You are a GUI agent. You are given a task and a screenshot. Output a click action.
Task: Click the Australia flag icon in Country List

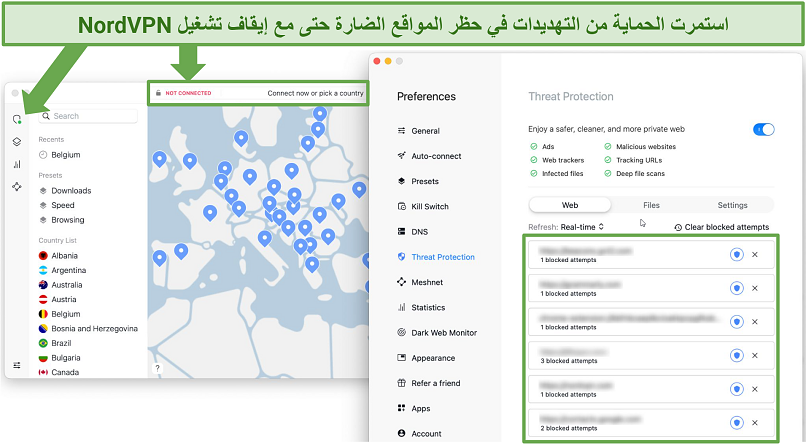pyautogui.click(x=43, y=285)
